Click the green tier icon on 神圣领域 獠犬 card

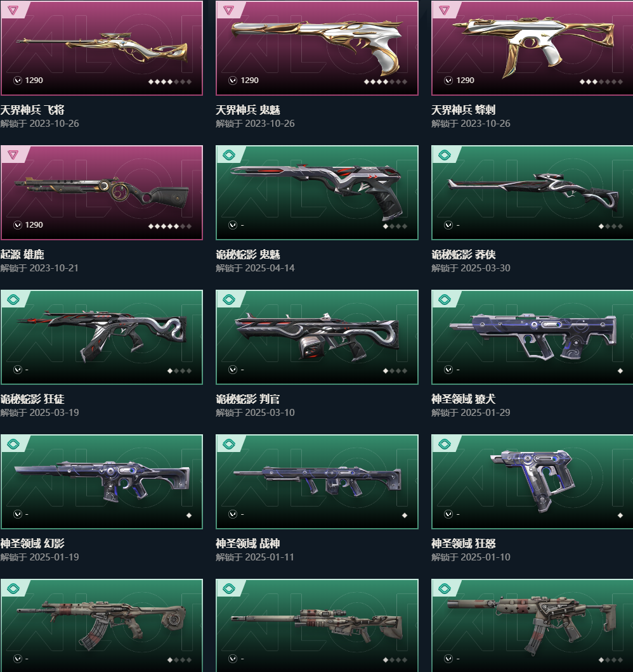tap(445, 299)
